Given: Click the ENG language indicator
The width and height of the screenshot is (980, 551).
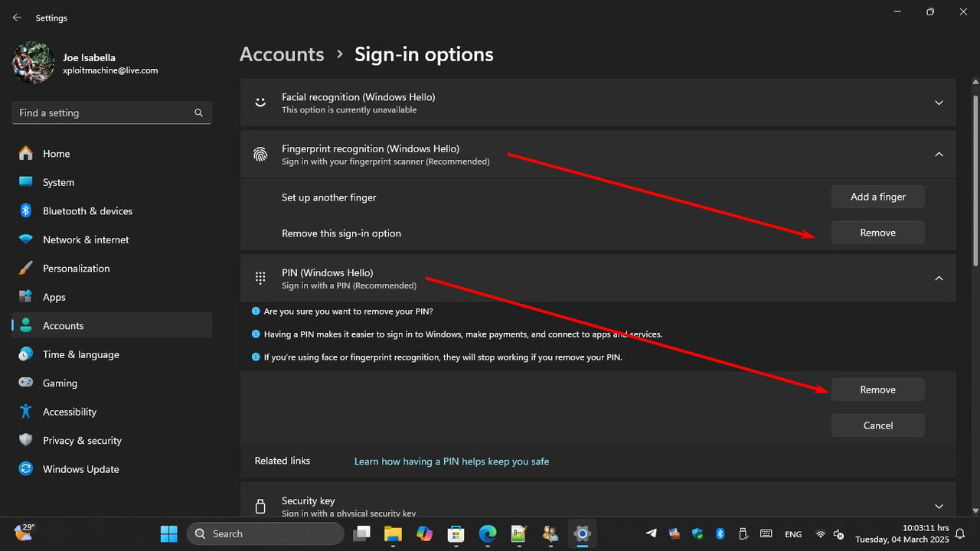Looking at the screenshot, I should tap(793, 534).
